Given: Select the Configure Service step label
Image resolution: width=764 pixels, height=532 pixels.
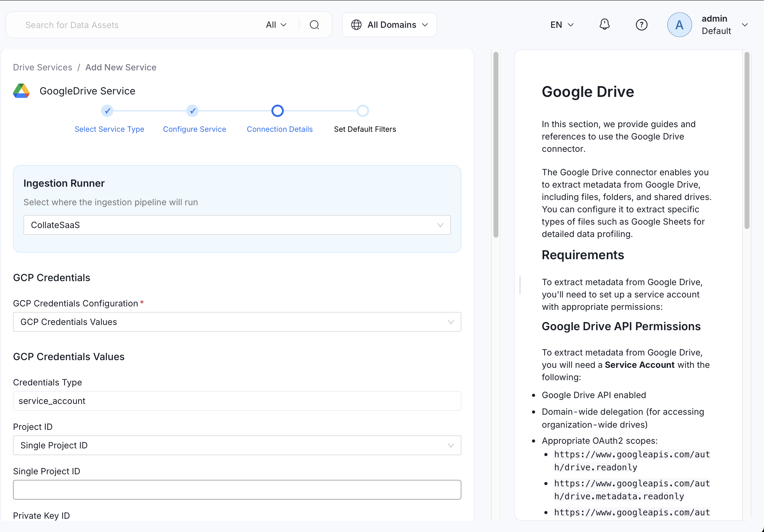Looking at the screenshot, I should click(194, 129).
